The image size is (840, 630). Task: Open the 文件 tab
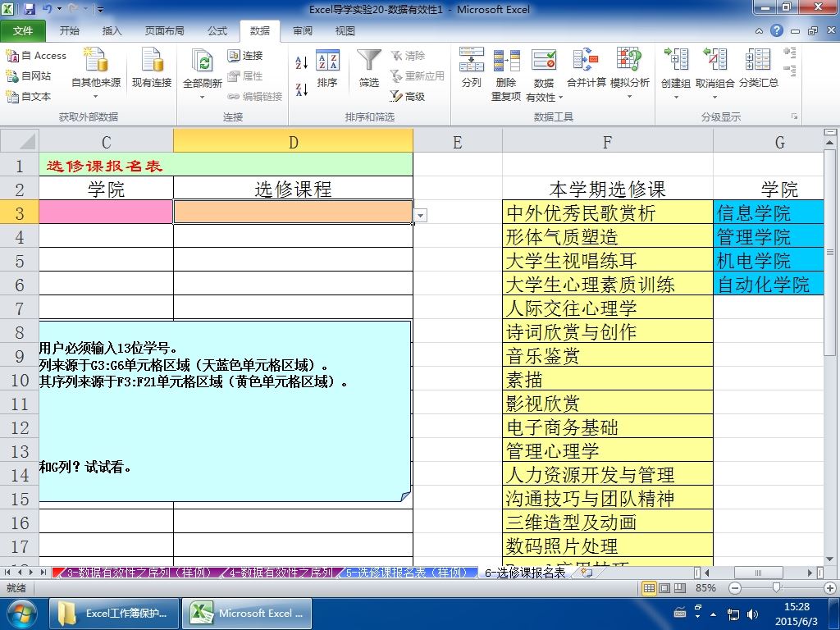click(22, 30)
